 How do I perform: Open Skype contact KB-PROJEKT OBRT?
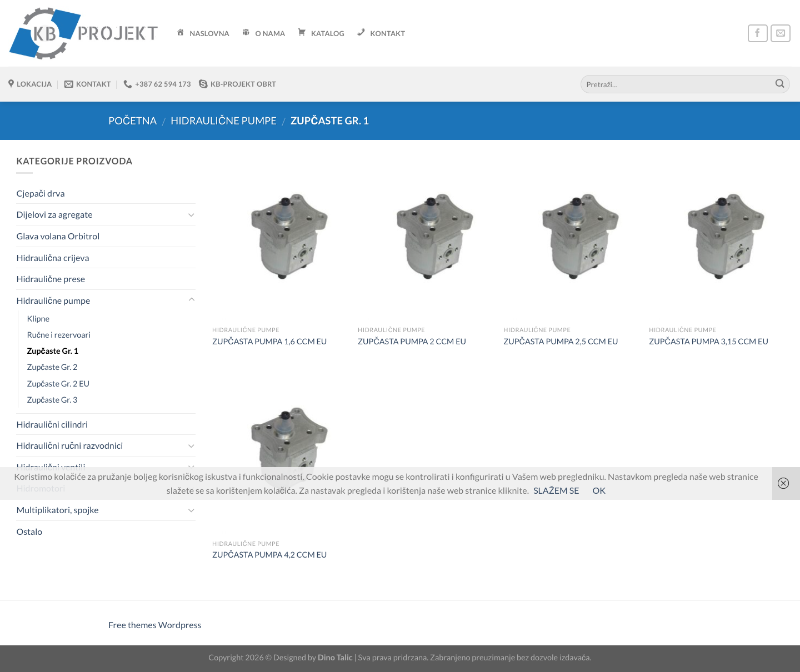tap(237, 84)
